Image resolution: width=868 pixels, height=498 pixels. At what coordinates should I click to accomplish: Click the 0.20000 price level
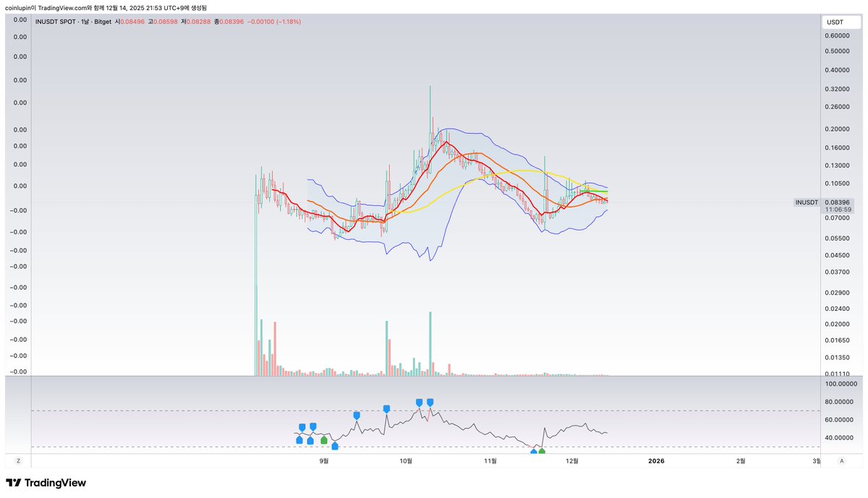pyautogui.click(x=837, y=129)
